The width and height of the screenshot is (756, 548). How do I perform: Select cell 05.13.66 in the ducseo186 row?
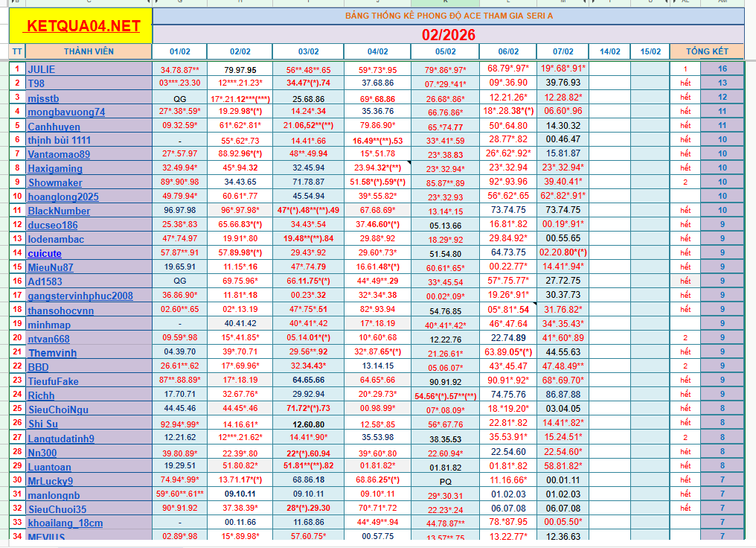tap(445, 226)
